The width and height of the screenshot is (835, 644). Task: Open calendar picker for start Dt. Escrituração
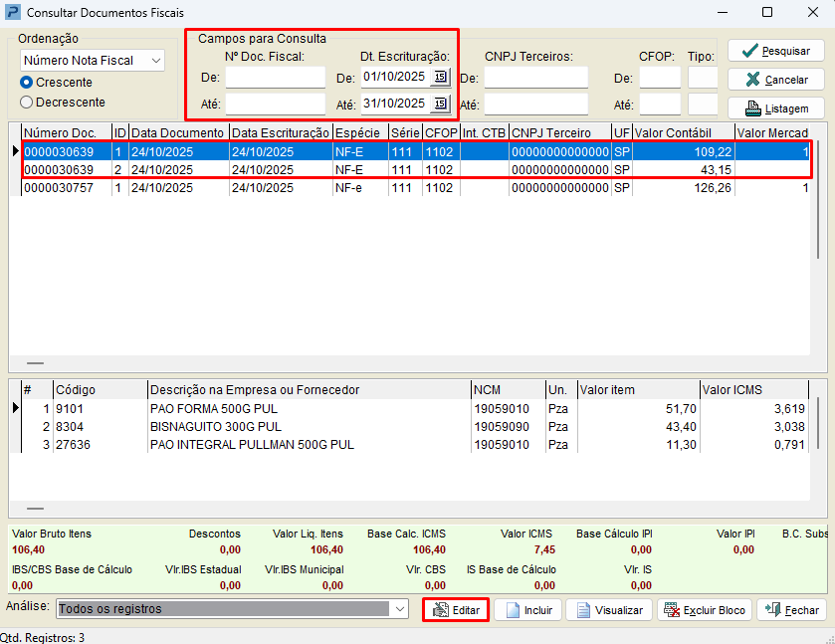(x=440, y=77)
